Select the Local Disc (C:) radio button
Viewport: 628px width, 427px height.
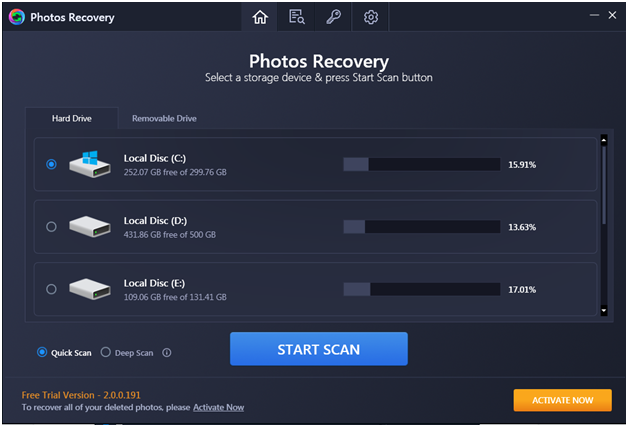click(51, 164)
